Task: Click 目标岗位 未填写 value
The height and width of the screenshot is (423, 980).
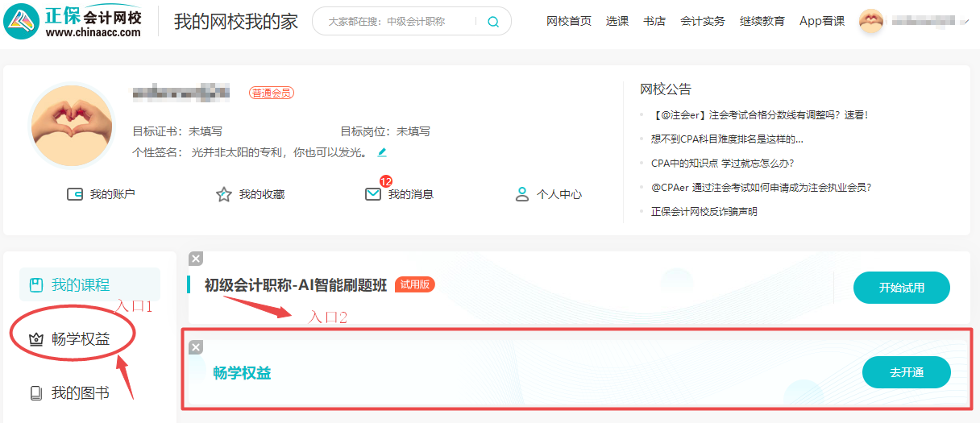Action: click(413, 131)
